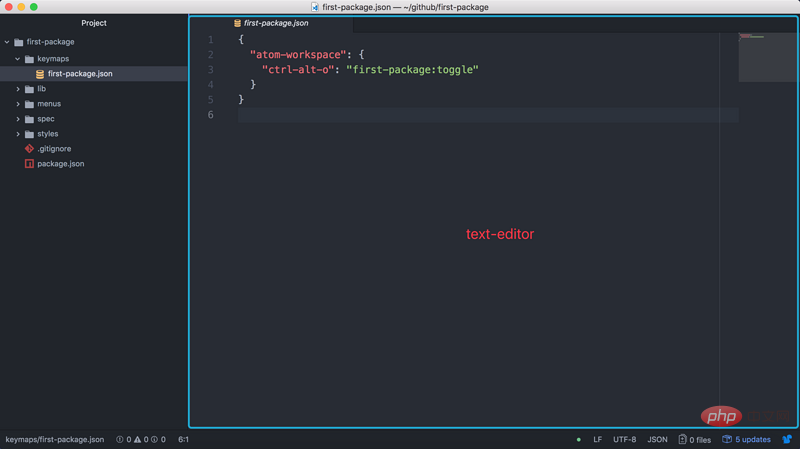Screen dimensions: 800x449
Task: Click the squirrel icon in status bar
Action: click(x=787, y=439)
